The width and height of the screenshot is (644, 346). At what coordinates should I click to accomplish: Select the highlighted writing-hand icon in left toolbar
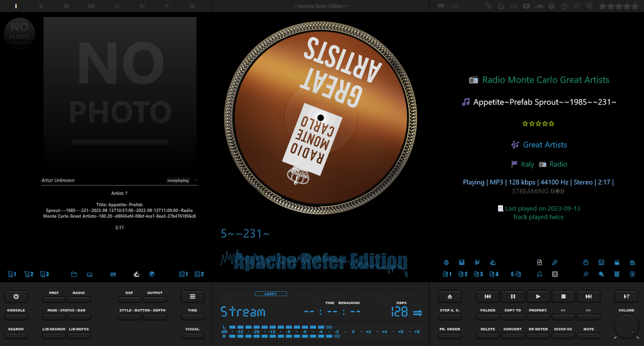click(x=136, y=274)
